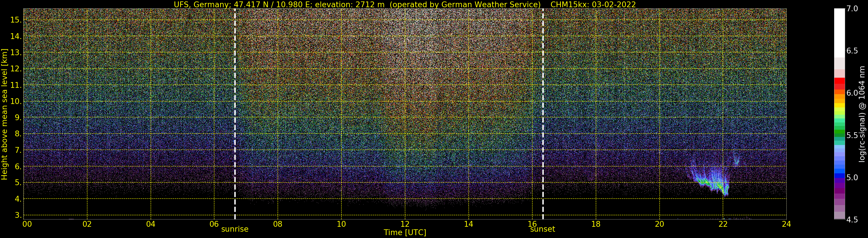Click the '5.5' colorbar value
Viewport: 868px width, 238px height.
(852, 135)
